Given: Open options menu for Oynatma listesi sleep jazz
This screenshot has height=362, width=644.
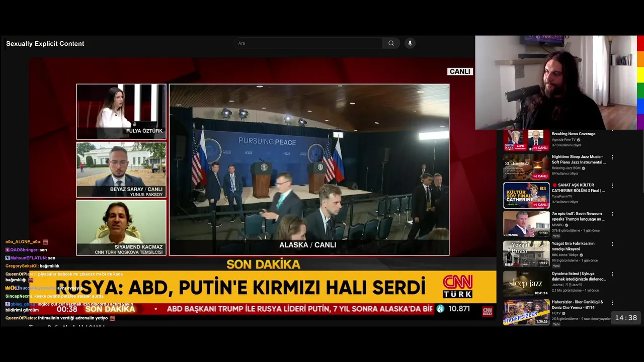Looking at the screenshot, I should tap(612, 274).
